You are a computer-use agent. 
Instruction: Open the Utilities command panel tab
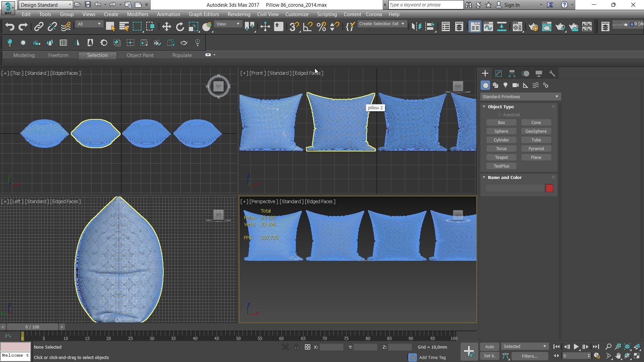(552, 73)
